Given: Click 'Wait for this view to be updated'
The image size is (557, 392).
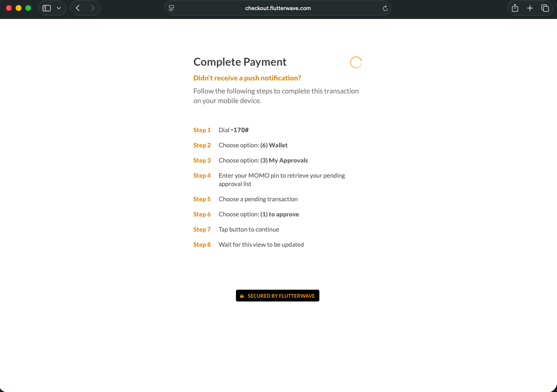Looking at the screenshot, I should click(261, 245).
